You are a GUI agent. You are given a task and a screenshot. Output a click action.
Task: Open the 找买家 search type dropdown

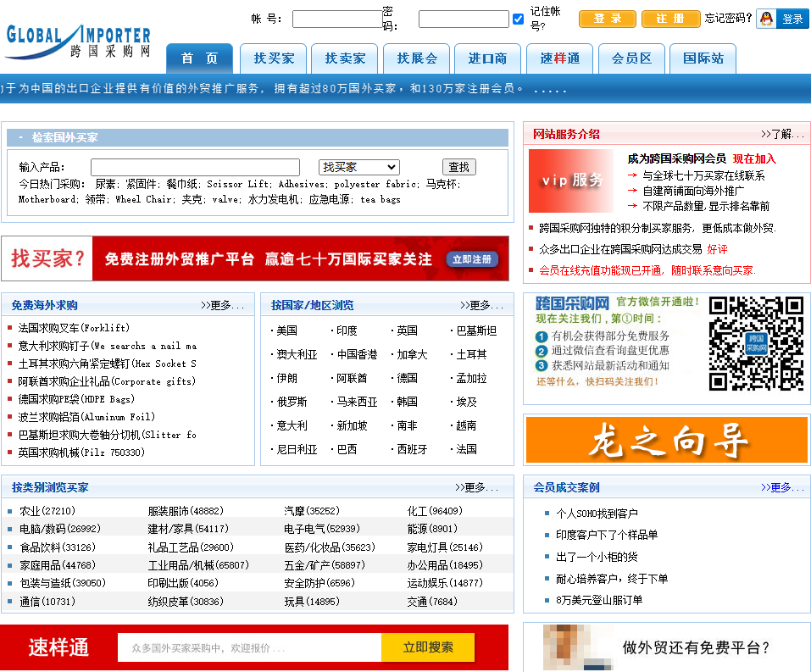pos(358,166)
